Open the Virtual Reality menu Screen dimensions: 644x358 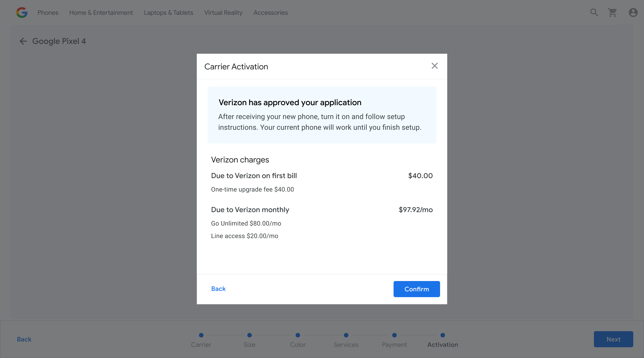pos(223,13)
